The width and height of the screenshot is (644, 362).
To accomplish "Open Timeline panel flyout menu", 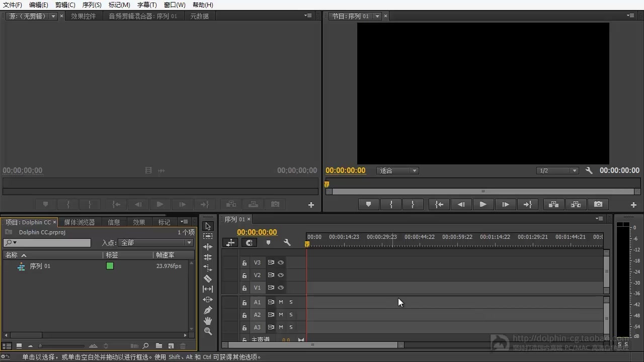I will tap(599, 219).
